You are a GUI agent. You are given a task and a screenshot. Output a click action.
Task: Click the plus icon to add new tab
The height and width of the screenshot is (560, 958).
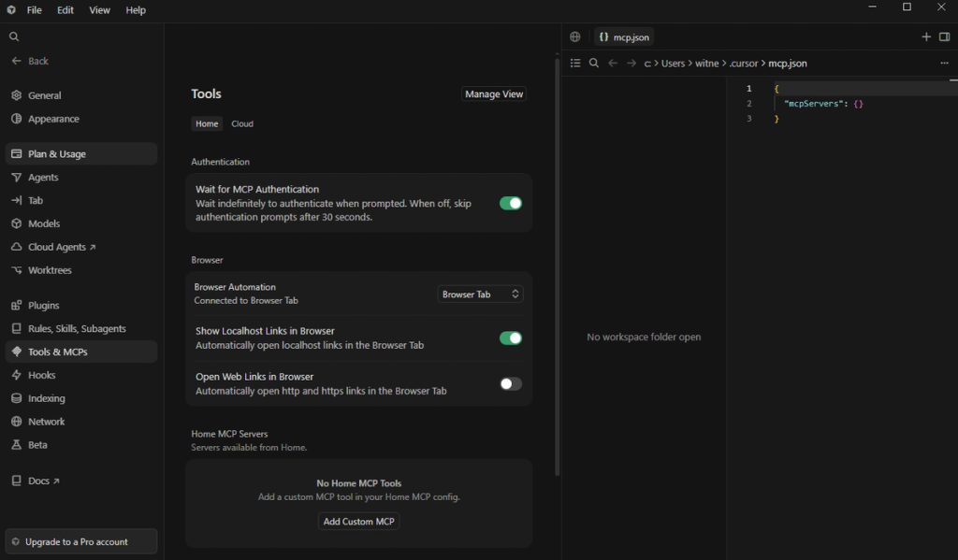(926, 36)
